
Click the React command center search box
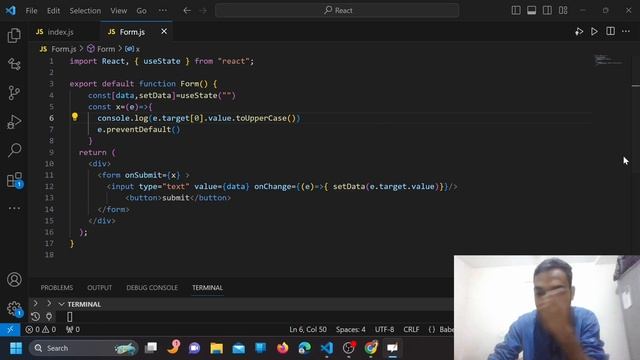point(337,10)
